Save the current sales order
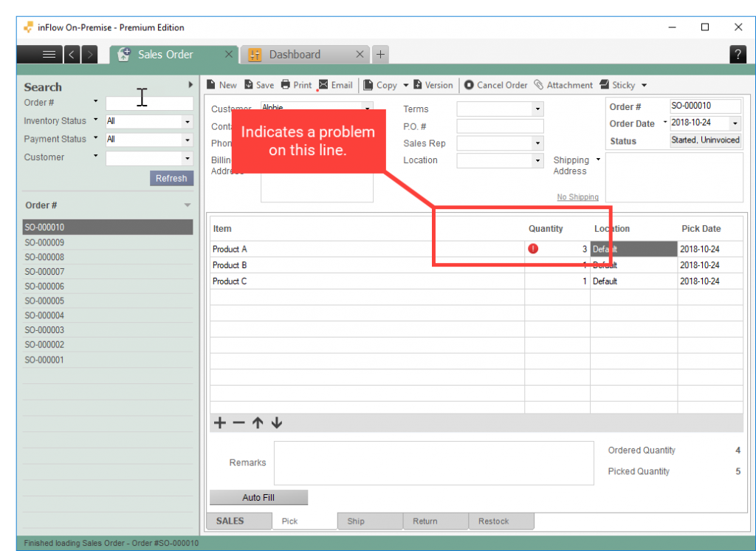This screenshot has width=756, height=551. click(249, 85)
